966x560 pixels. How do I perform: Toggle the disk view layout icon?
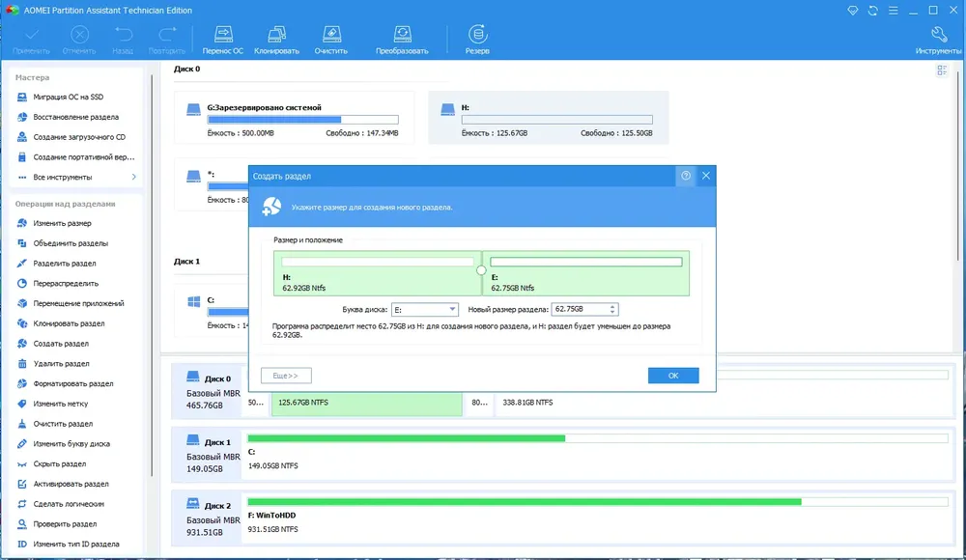[x=942, y=70]
